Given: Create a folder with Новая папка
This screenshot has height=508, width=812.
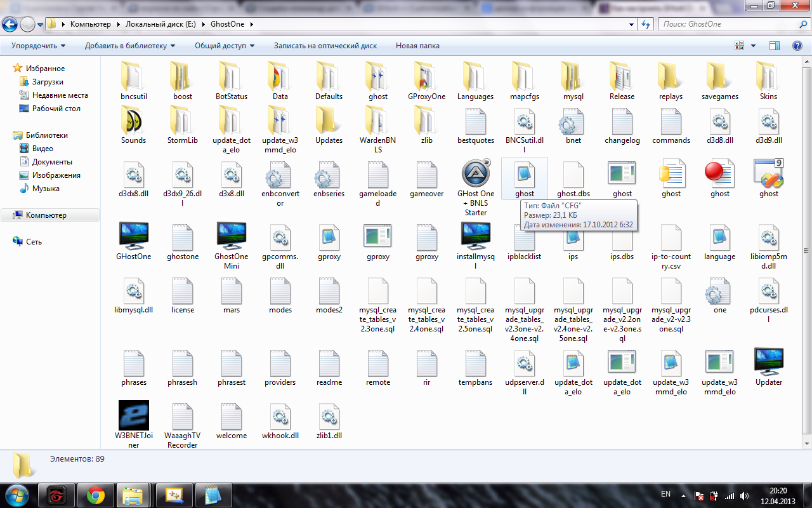Looking at the screenshot, I should [x=417, y=46].
